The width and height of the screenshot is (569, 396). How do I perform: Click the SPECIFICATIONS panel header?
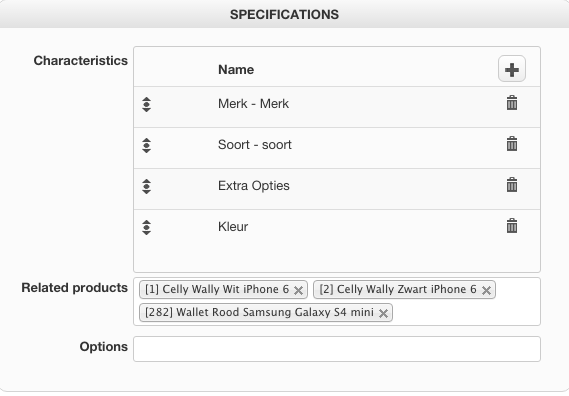point(284,15)
